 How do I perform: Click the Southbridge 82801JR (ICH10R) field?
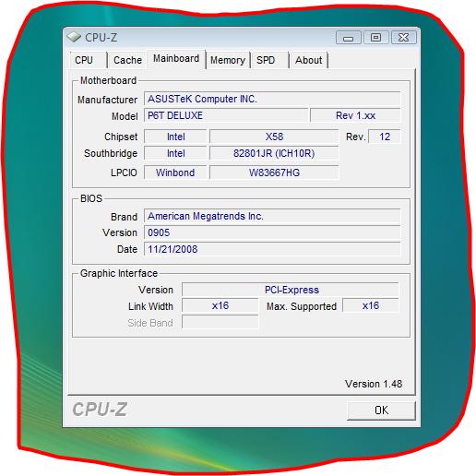[274, 153]
